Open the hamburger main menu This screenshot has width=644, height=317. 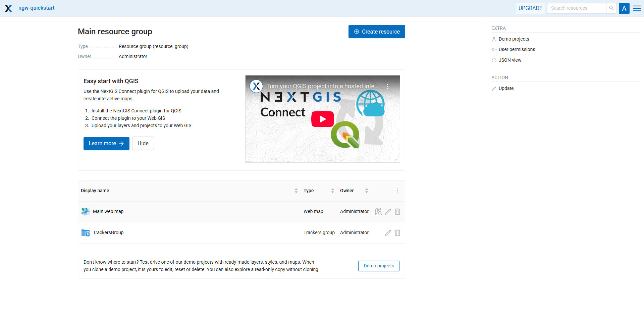637,8
